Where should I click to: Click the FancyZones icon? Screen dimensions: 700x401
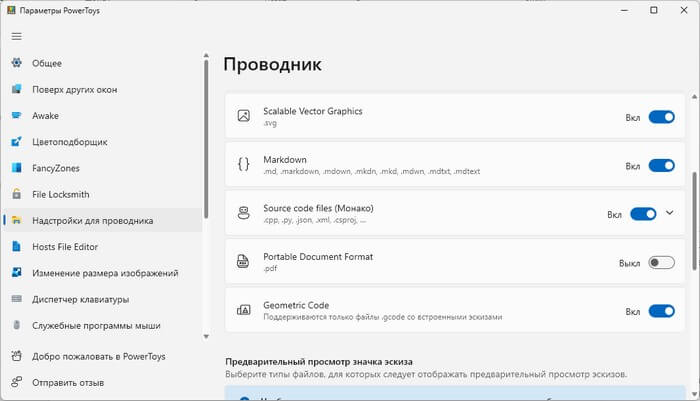[x=17, y=168]
